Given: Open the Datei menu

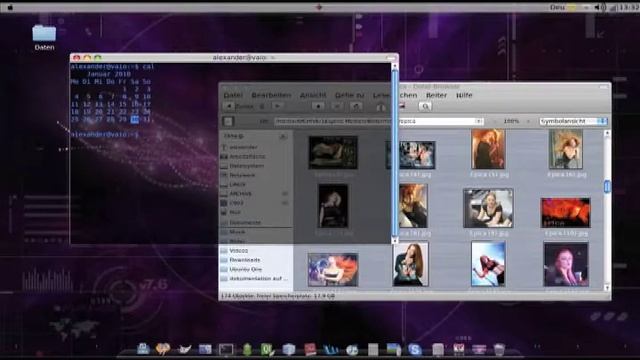Looking at the screenshot, I should coord(233,95).
